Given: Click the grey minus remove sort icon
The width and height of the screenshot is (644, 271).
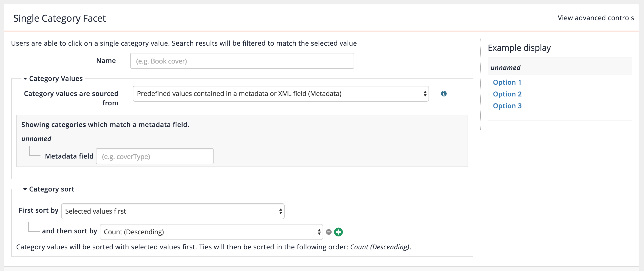Looking at the screenshot, I should pos(329,232).
